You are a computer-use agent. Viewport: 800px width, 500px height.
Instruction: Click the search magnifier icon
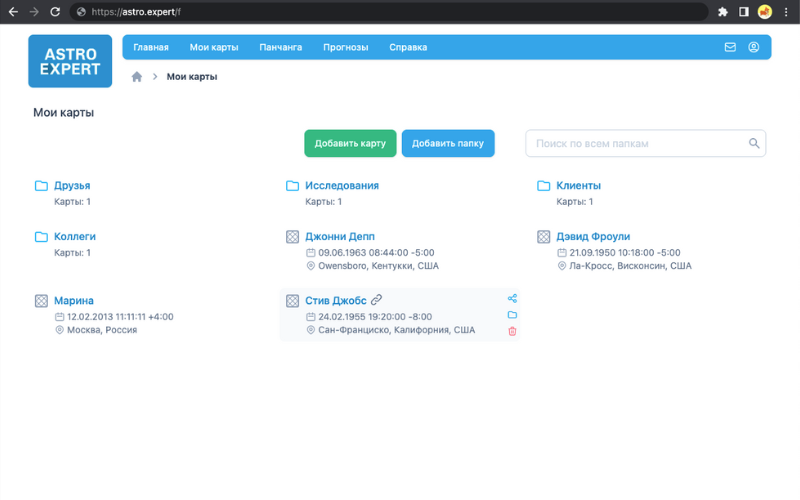pyautogui.click(x=754, y=144)
